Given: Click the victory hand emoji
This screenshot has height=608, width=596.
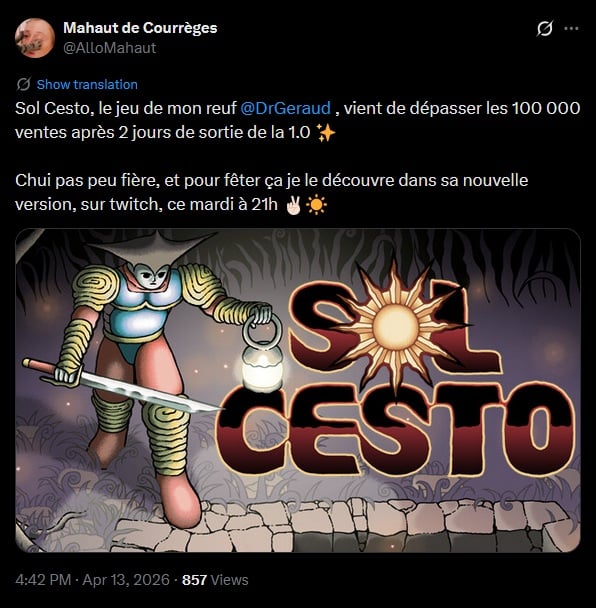Looking at the screenshot, I should (293, 205).
